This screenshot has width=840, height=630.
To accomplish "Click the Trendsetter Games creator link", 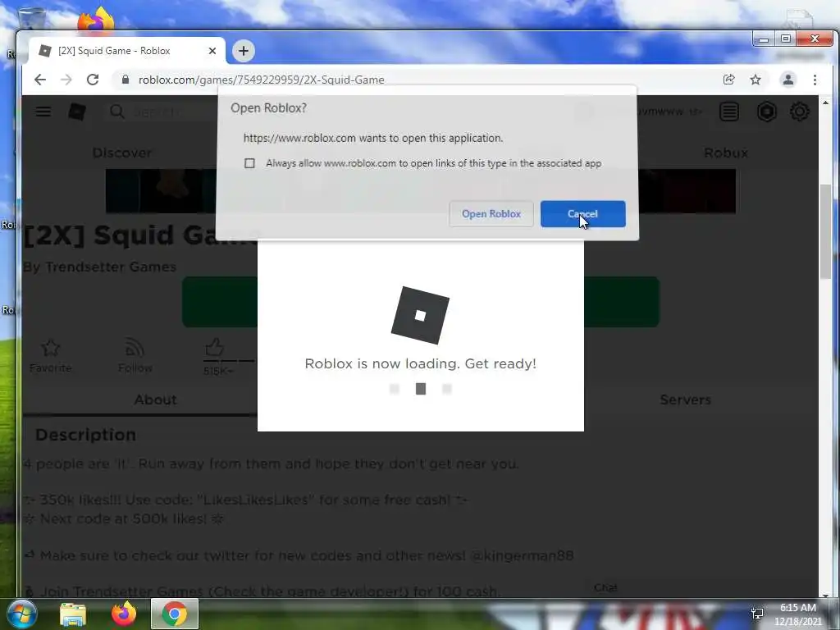I will click(111, 267).
